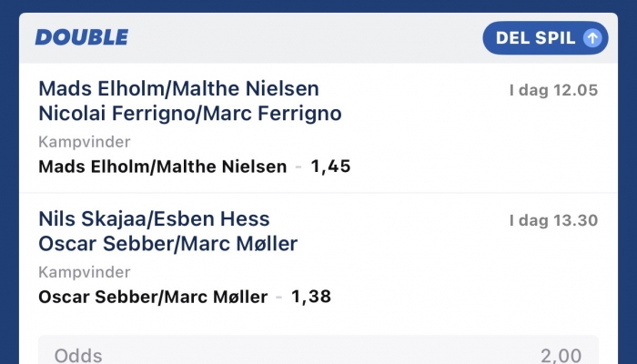The image size is (637, 364).
Task: Click the 1,45 odds value
Action: coord(330,167)
